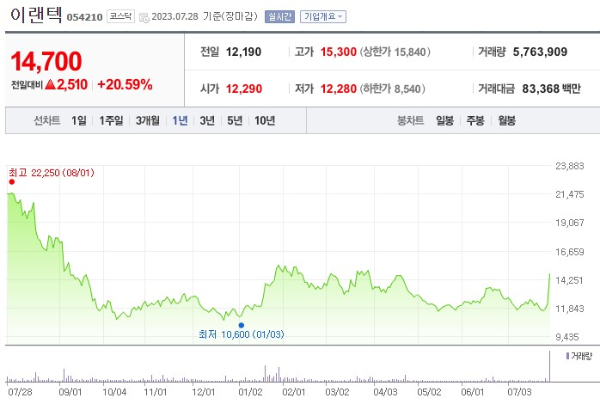The width and height of the screenshot is (600, 409).
Task: Select the 1주일 line chart tab
Action: (x=111, y=121)
